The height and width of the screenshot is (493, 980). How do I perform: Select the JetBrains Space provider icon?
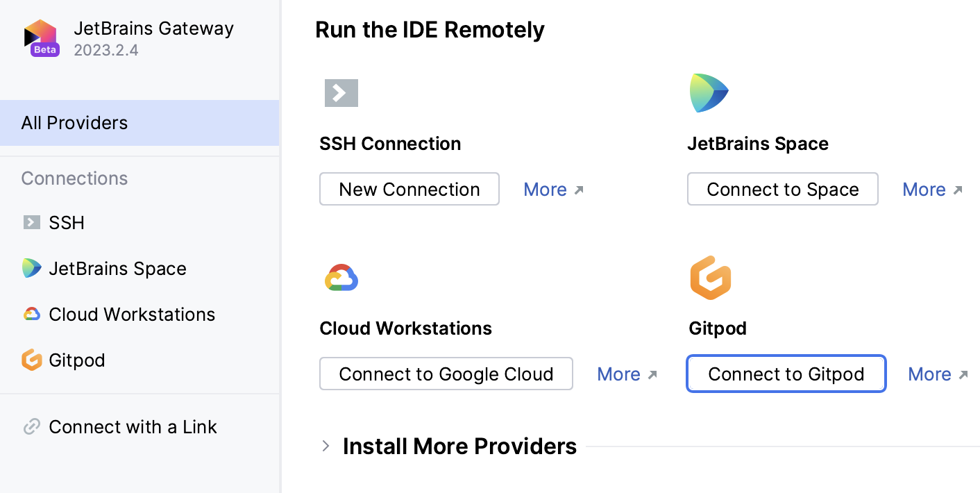pyautogui.click(x=709, y=92)
